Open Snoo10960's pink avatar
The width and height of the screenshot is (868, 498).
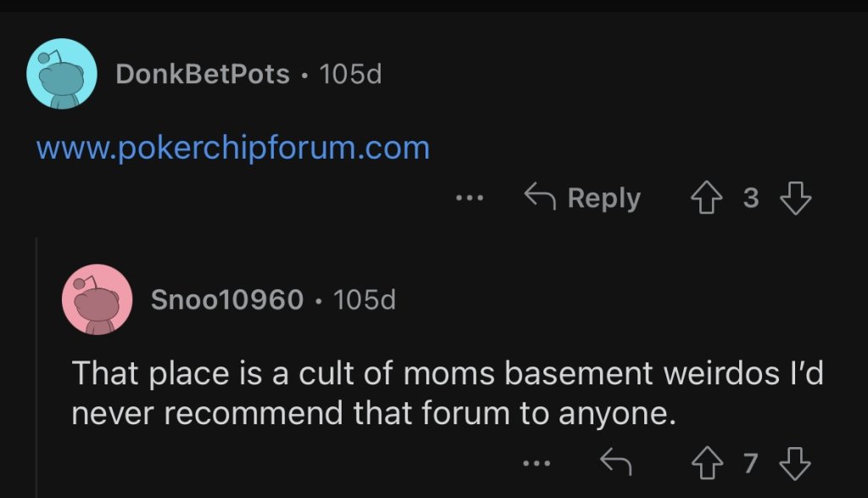[97, 299]
